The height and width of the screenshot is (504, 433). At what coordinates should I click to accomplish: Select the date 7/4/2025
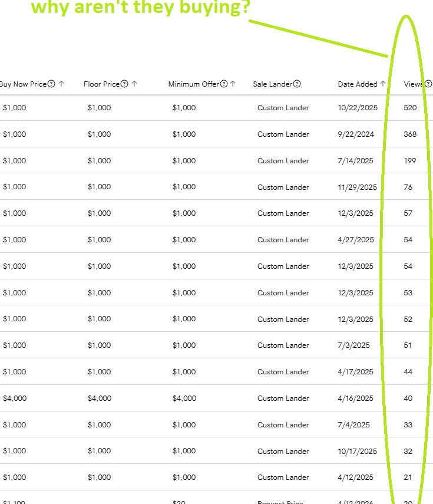(353, 425)
